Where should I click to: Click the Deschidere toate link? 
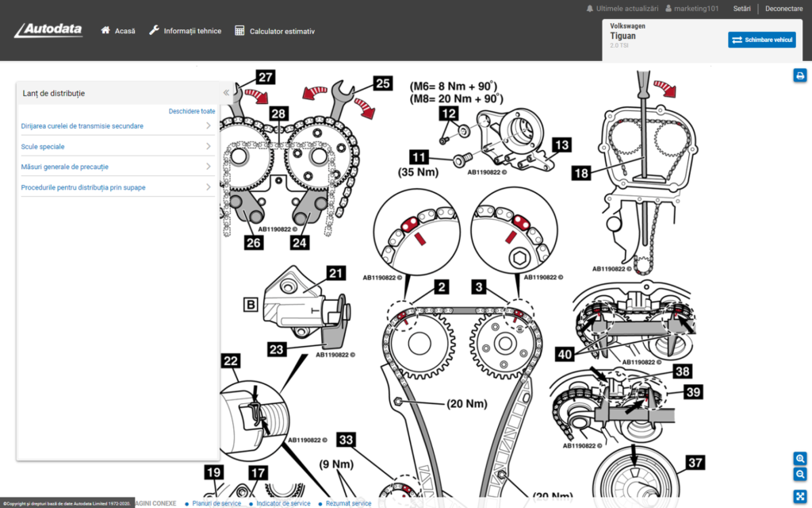(192, 111)
